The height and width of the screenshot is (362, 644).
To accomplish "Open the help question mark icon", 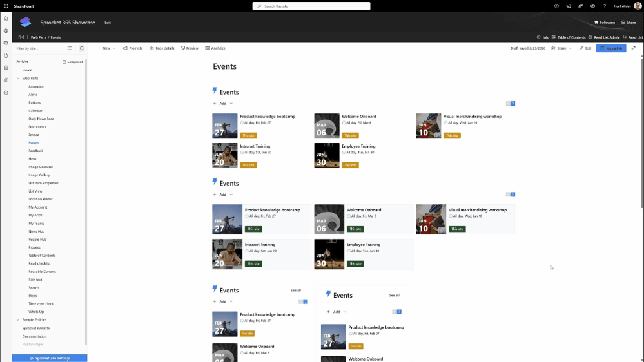I will (605, 6).
